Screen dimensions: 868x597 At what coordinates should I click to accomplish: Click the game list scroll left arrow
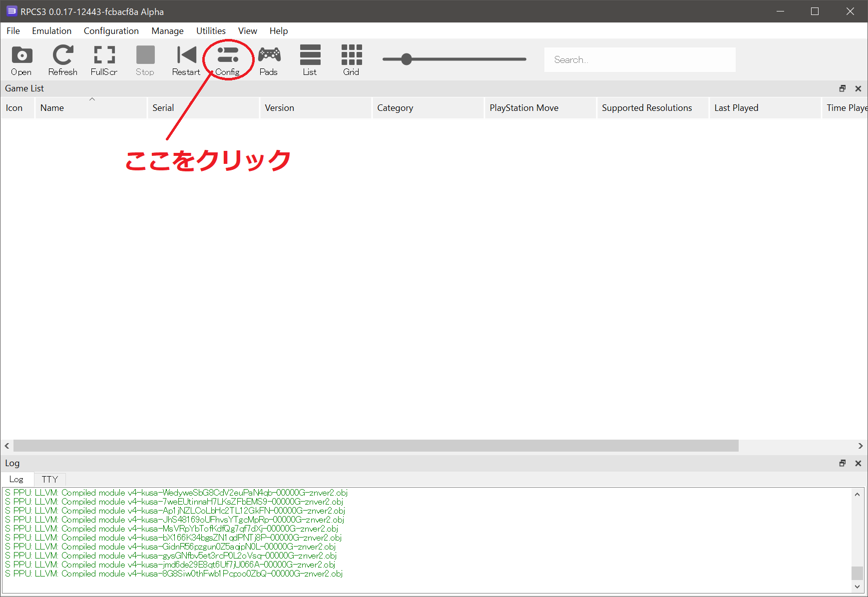pyautogui.click(x=7, y=446)
